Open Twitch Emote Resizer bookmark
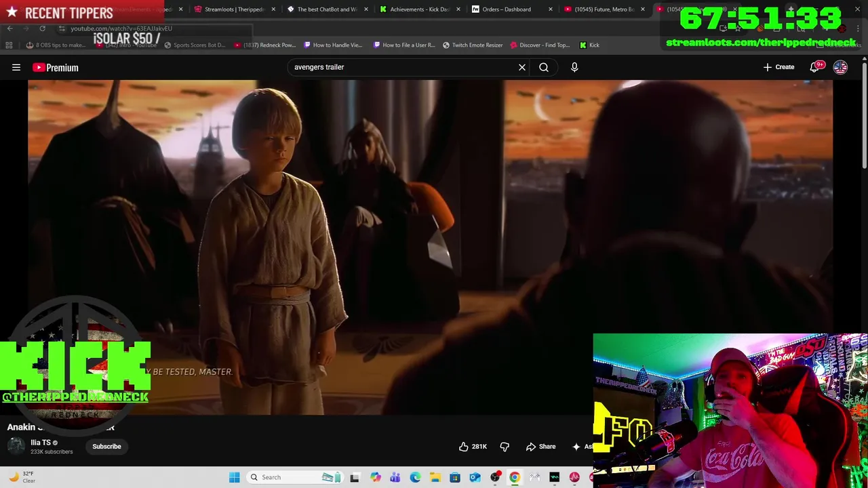868x488 pixels. (x=473, y=45)
